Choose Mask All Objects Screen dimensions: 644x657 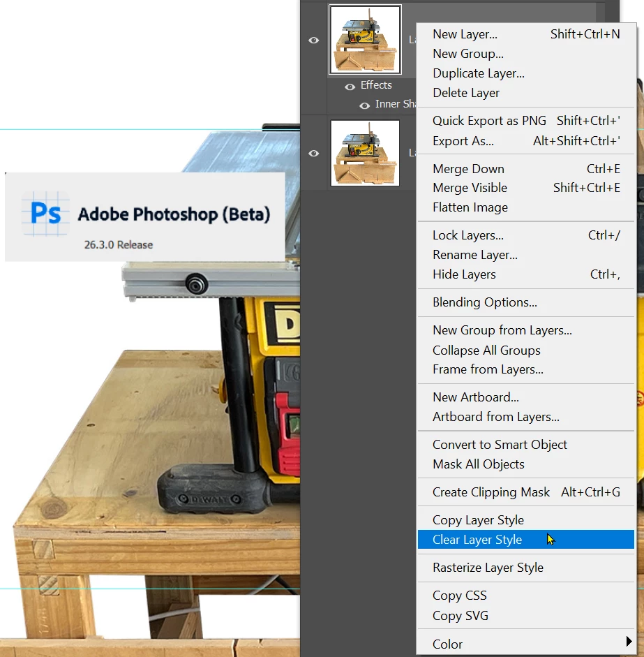[525, 464]
